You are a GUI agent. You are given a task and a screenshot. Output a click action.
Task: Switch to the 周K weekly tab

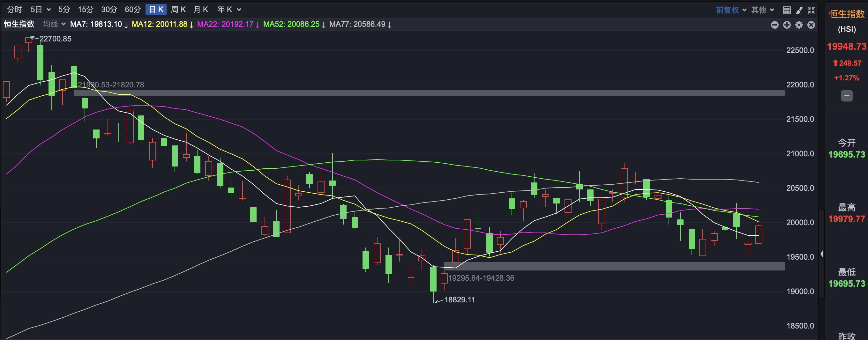pyautogui.click(x=178, y=10)
